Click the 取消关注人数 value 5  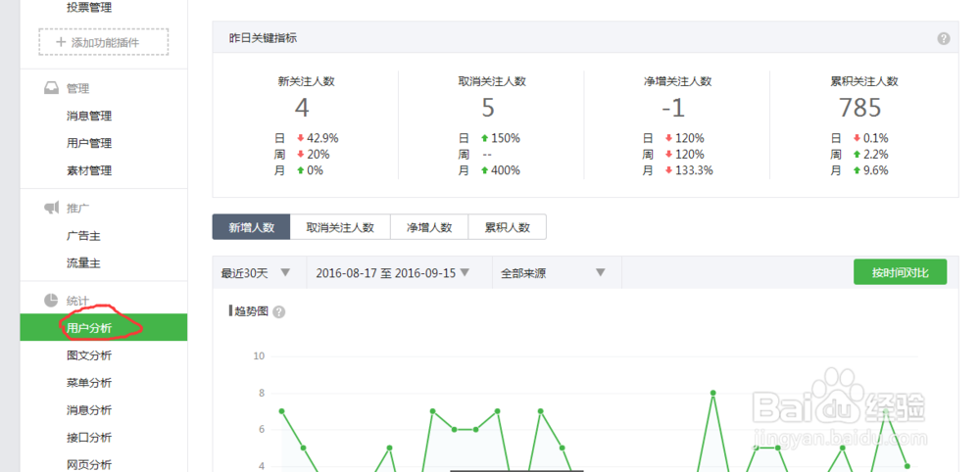pyautogui.click(x=488, y=108)
